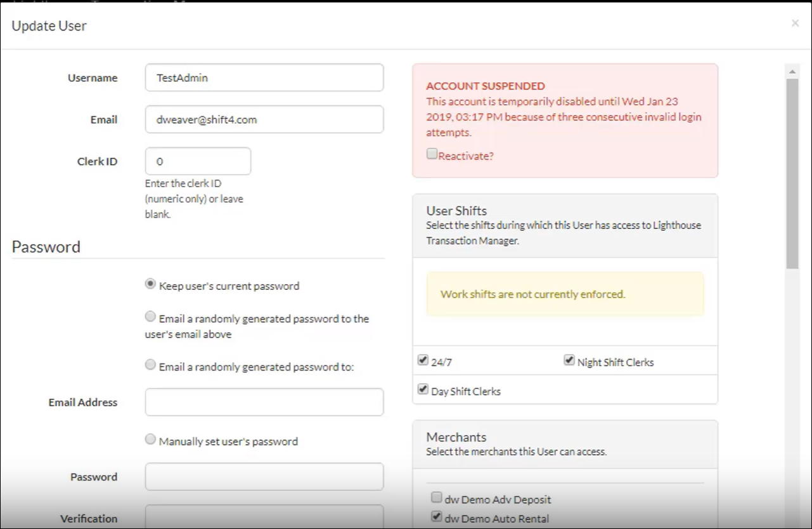Viewport: 812px width, 529px height.
Task: Click the Username input field
Action: pyautogui.click(x=264, y=78)
